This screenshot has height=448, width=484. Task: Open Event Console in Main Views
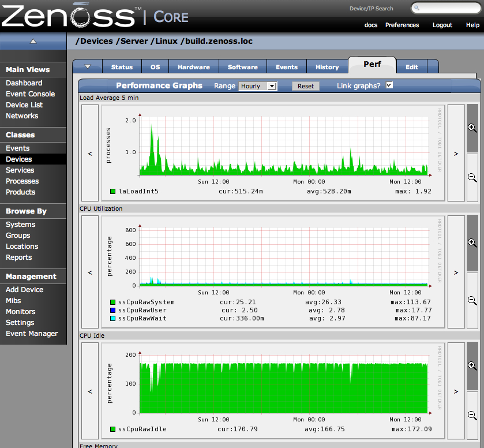point(30,94)
